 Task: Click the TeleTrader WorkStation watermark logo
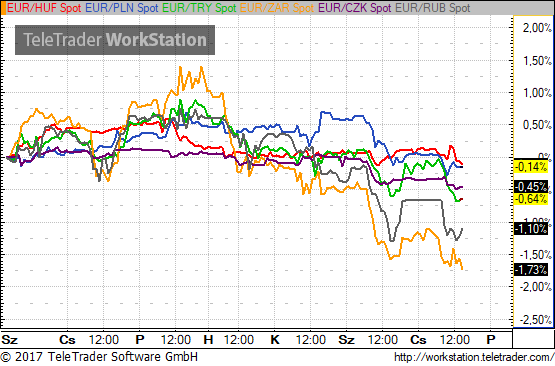click(x=115, y=40)
